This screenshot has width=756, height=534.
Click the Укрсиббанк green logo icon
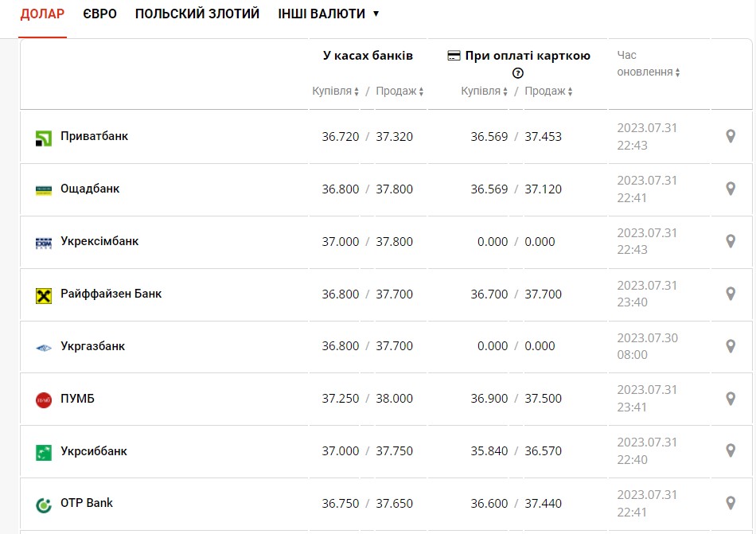[x=44, y=453]
